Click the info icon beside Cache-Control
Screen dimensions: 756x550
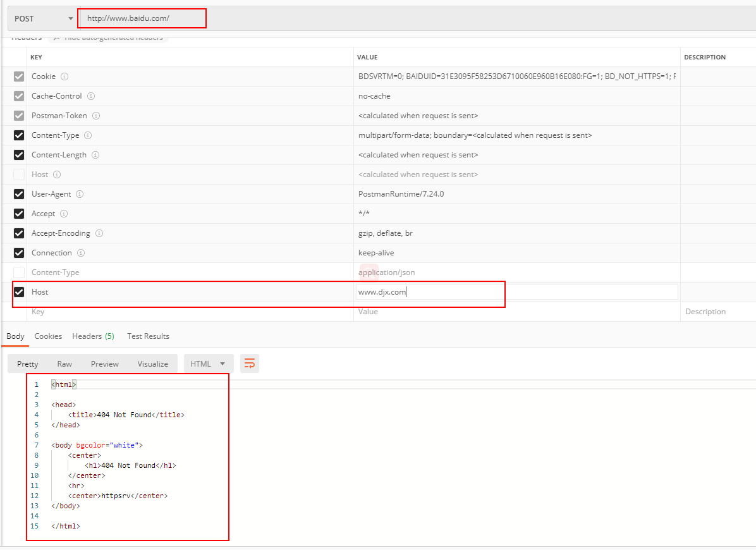click(x=92, y=96)
